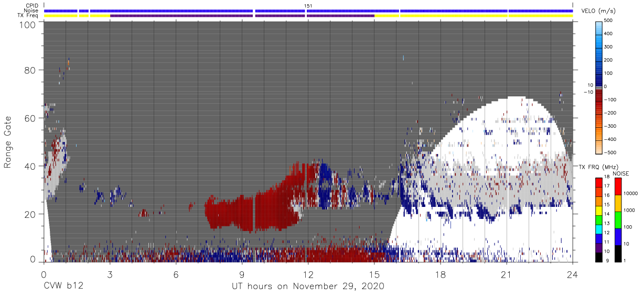Image resolution: width=644 pixels, height=297 pixels.
Task: Click the 'TX FRQ (MHz)' legend title
Action: [x=598, y=167]
